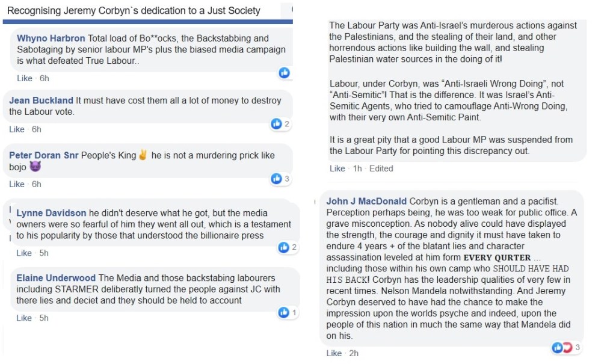
Task: Open Peter Doran Snr's profile
Action: tap(44, 155)
